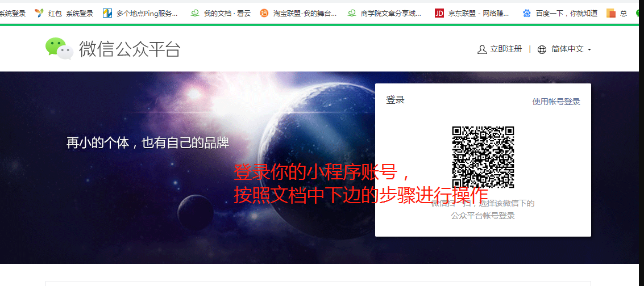
Task: Click the orange folder bookmark icon
Action: click(x=611, y=13)
